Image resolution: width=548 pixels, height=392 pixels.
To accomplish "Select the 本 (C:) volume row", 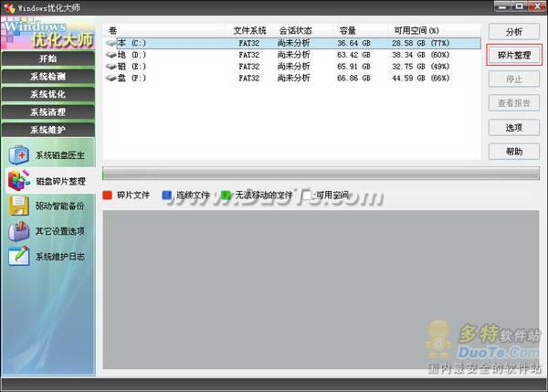I will [292, 43].
